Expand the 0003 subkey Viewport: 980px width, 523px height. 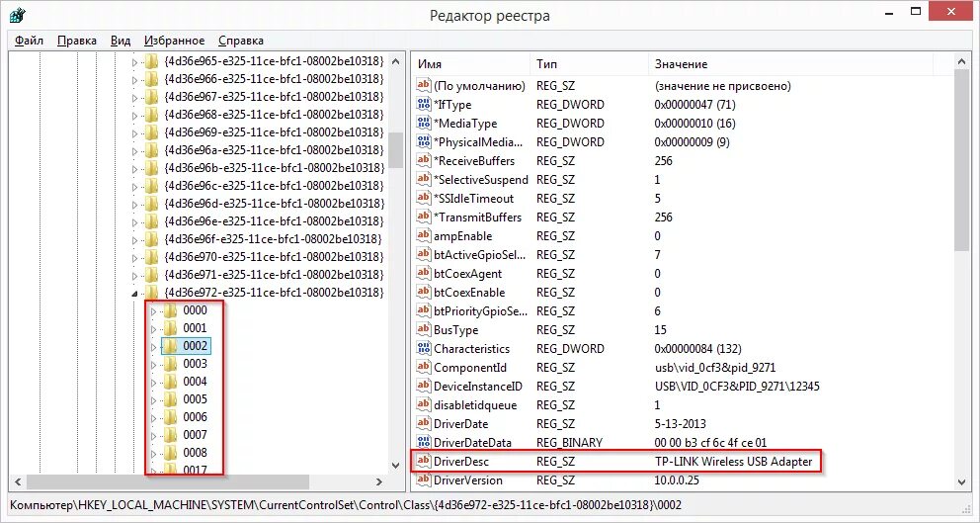click(x=154, y=365)
